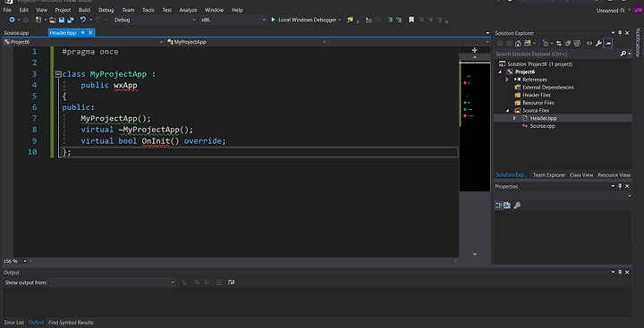Click the Solutions and Folders view icon
The image size is (644, 328).
(528, 43)
